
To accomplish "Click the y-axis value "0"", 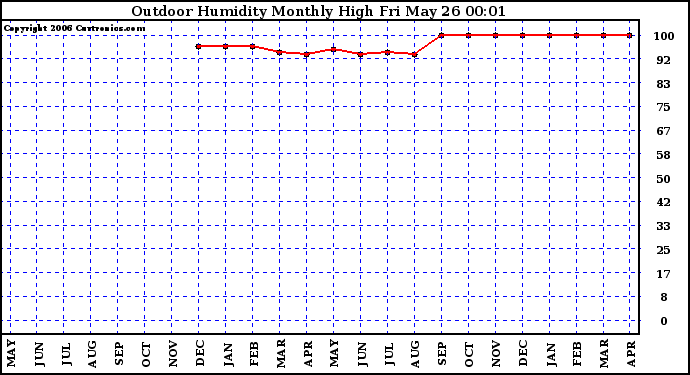I will 664,321.
